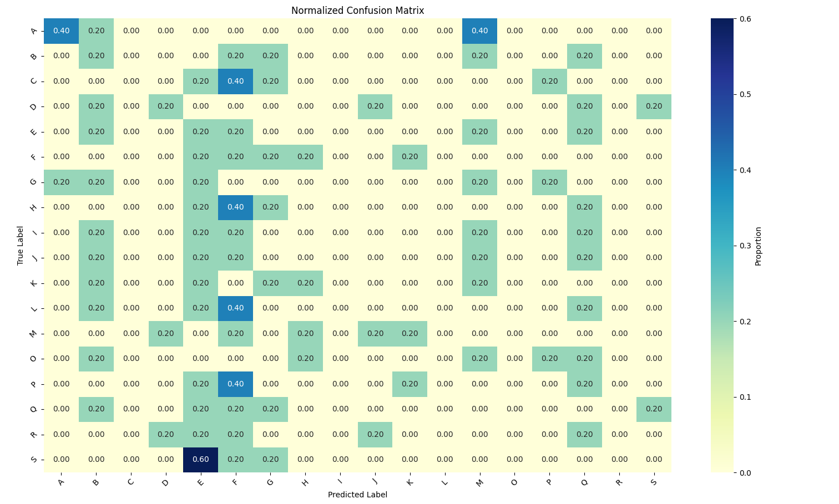Click the 0.40 cell in row L
Image resolution: width=839 pixels, height=504 pixels.
[x=235, y=308]
